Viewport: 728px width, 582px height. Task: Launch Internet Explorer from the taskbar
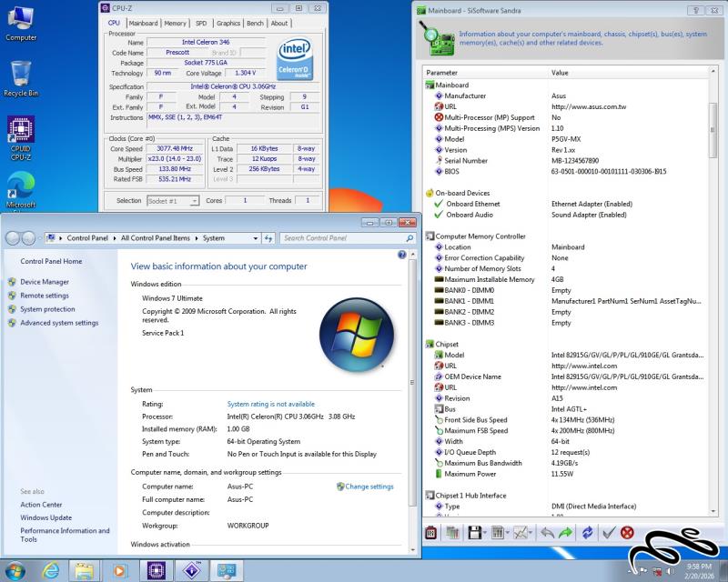51,570
